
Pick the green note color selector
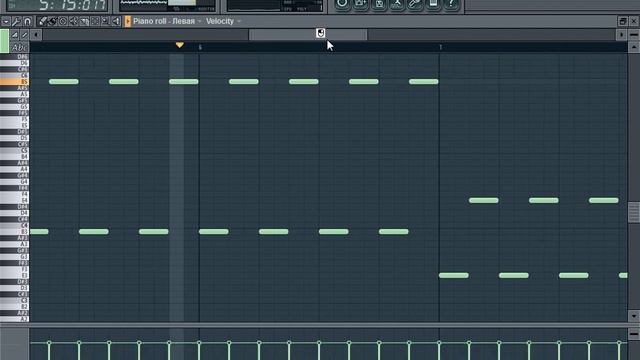click(x=4, y=41)
